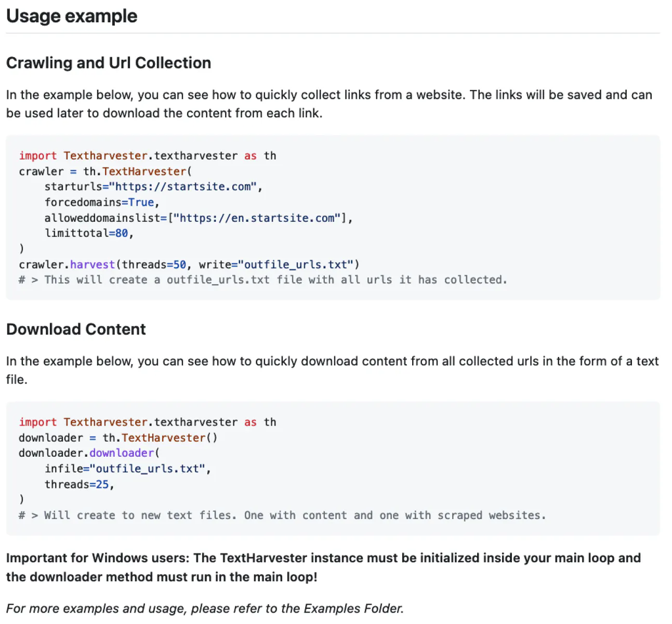Viewport: 672px width, 624px height.
Task: Click the "https://startsite.com" starturls string
Action: tap(186, 187)
